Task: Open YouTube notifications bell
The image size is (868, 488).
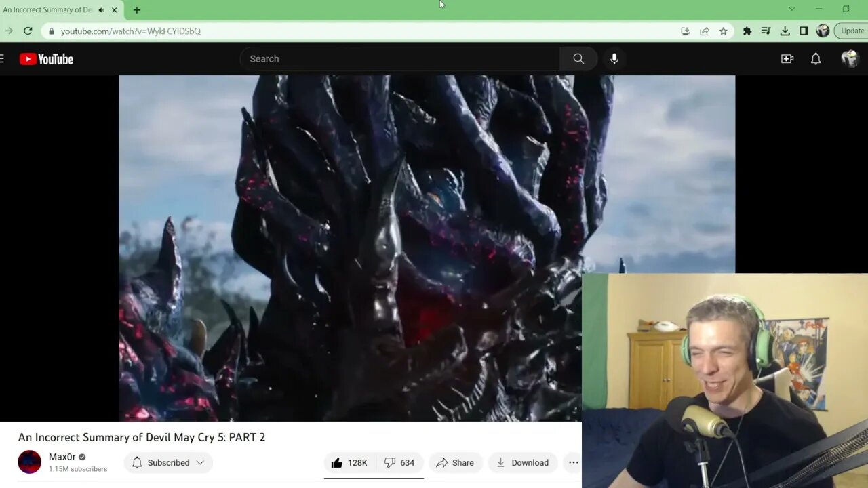Action: (816, 59)
